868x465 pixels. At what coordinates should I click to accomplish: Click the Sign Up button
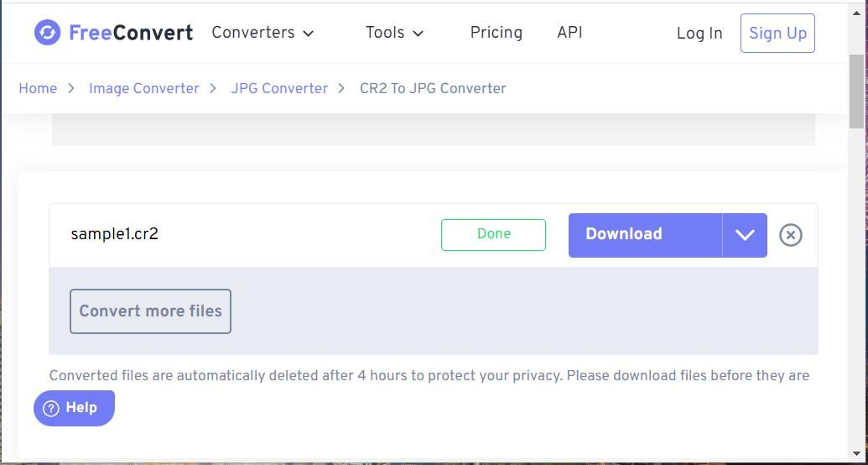click(777, 34)
